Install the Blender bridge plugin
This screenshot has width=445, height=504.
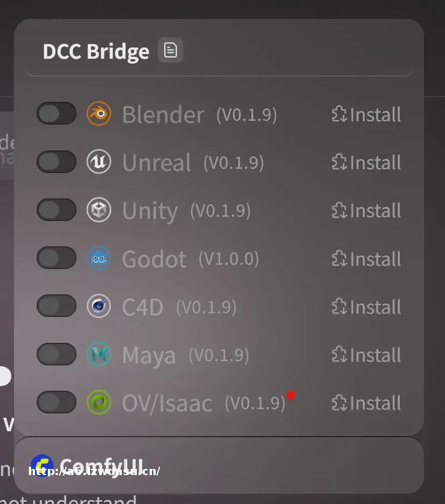coord(366,114)
